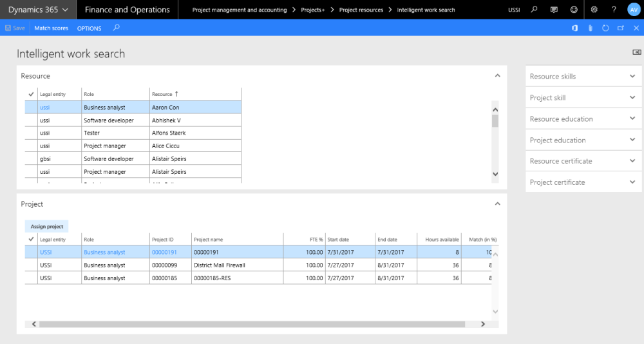The width and height of the screenshot is (644, 344).
Task: Open the Dynamics 365 dropdown
Action: coord(38,10)
